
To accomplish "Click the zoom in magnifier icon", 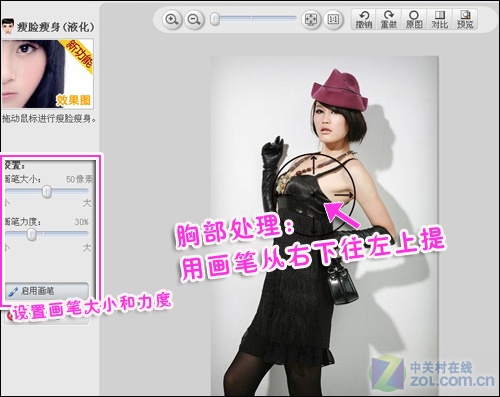I will 171,19.
